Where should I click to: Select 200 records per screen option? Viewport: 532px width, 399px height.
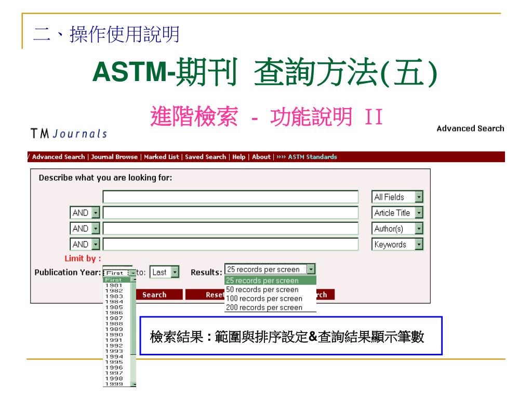click(270, 308)
